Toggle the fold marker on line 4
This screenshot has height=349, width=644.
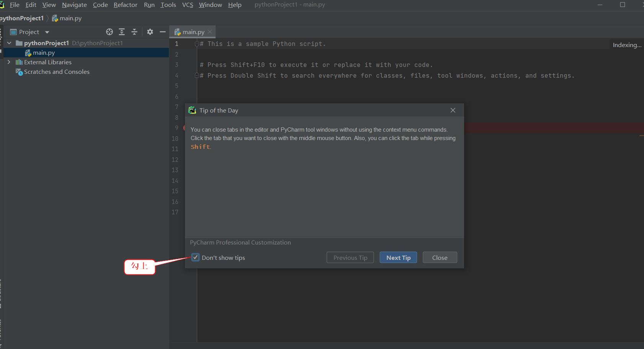(x=197, y=75)
